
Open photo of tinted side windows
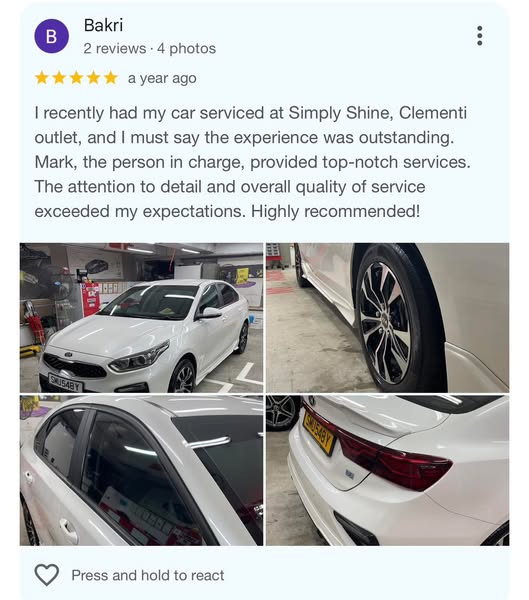[141, 471]
